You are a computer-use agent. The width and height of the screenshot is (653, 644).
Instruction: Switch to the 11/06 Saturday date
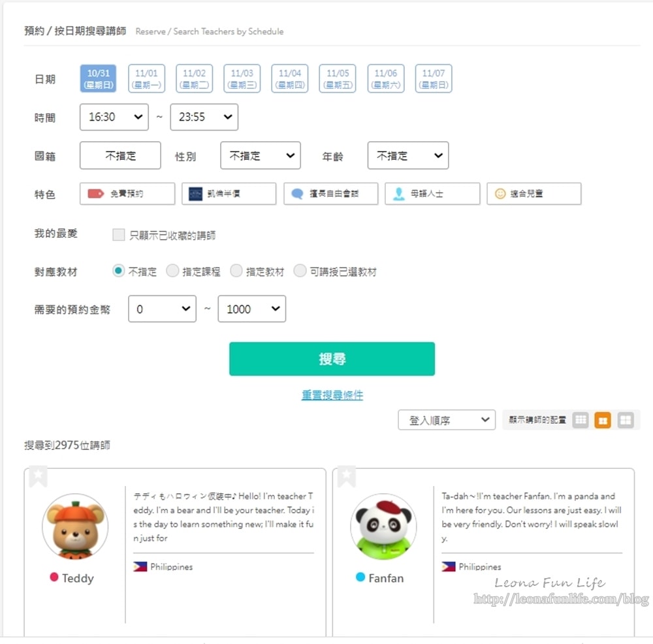[385, 78]
